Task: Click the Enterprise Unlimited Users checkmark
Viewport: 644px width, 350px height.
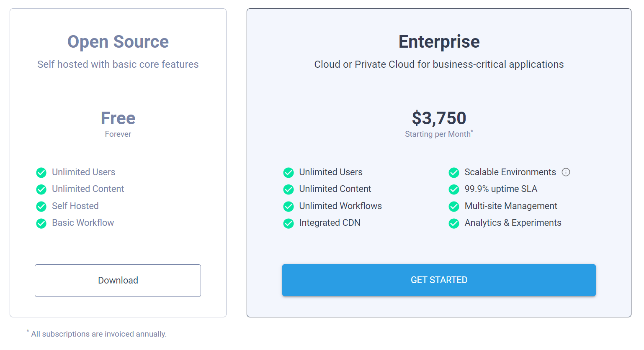Action: point(288,172)
